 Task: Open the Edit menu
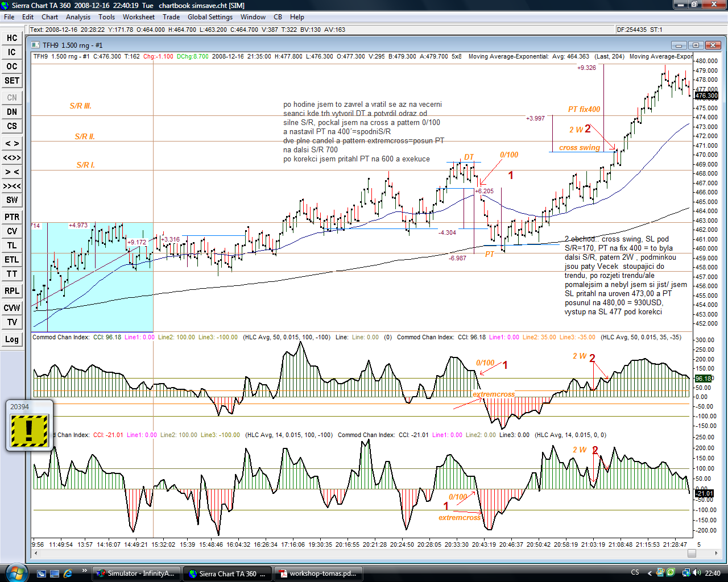coord(28,17)
